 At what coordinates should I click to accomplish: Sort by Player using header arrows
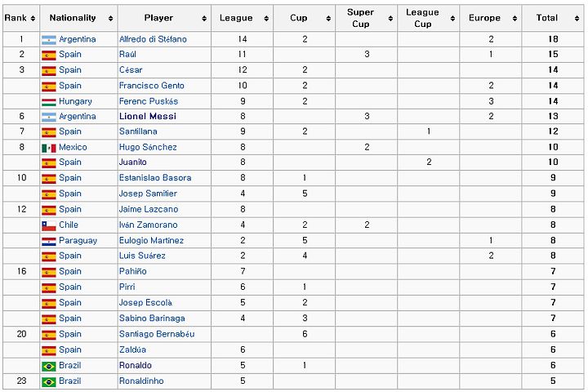tap(204, 19)
